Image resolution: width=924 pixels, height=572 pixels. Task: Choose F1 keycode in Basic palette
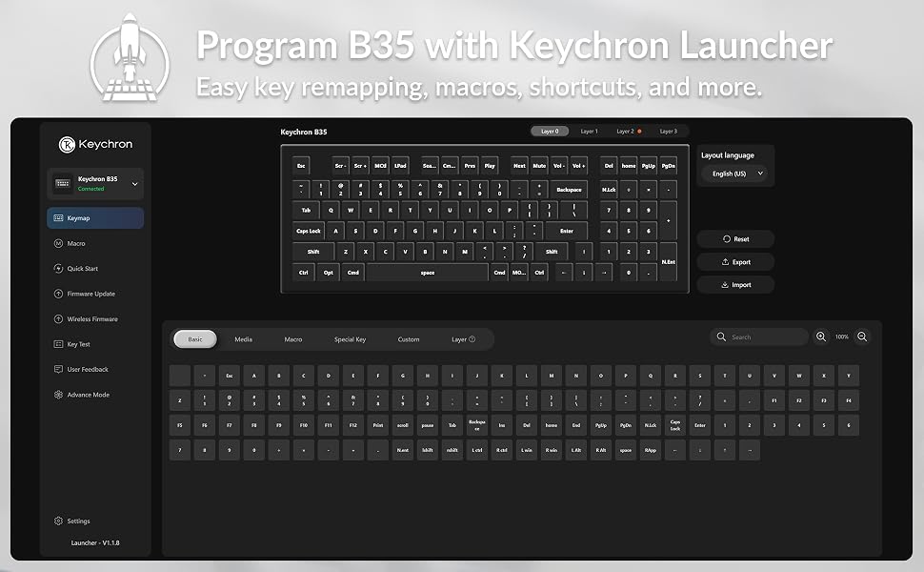pos(773,400)
